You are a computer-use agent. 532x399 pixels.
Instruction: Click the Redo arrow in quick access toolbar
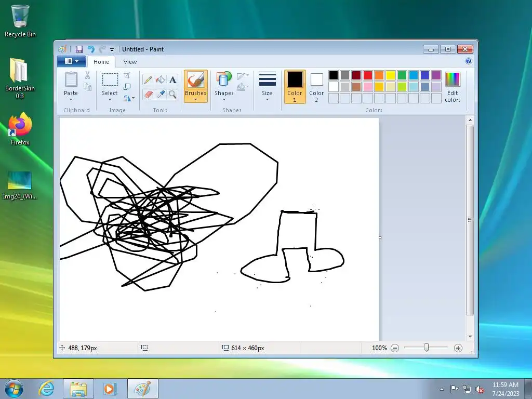pyautogui.click(x=102, y=49)
